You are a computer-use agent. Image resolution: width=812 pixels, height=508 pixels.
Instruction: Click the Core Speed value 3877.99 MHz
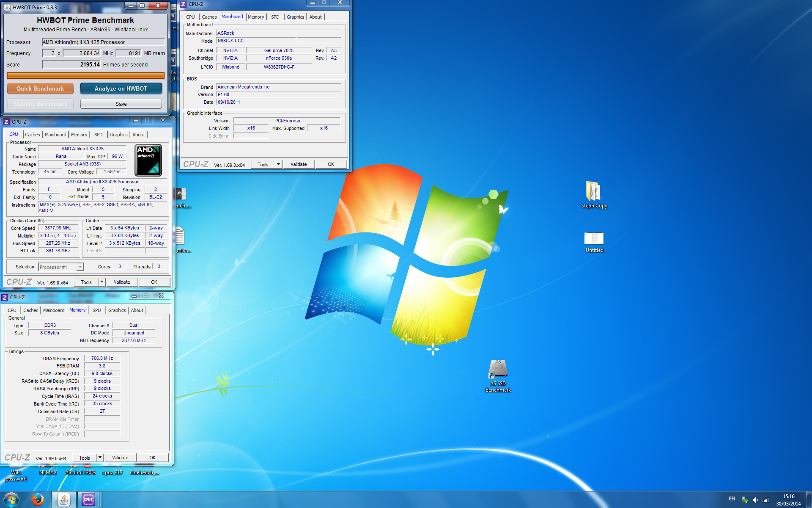click(x=58, y=228)
